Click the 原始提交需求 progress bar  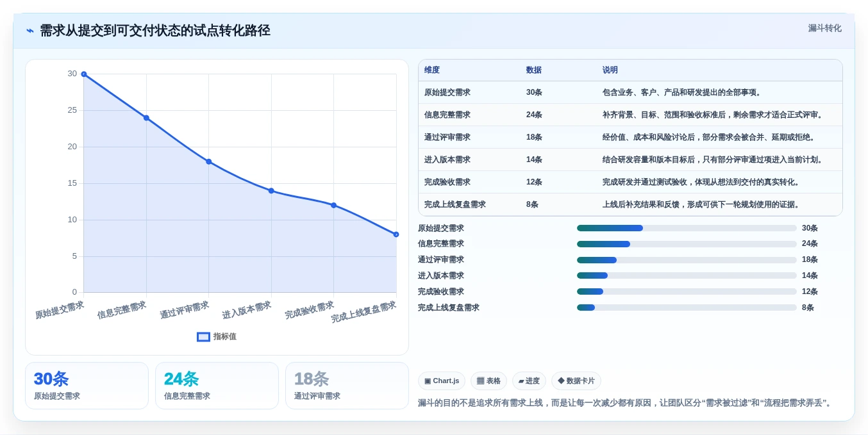point(687,228)
